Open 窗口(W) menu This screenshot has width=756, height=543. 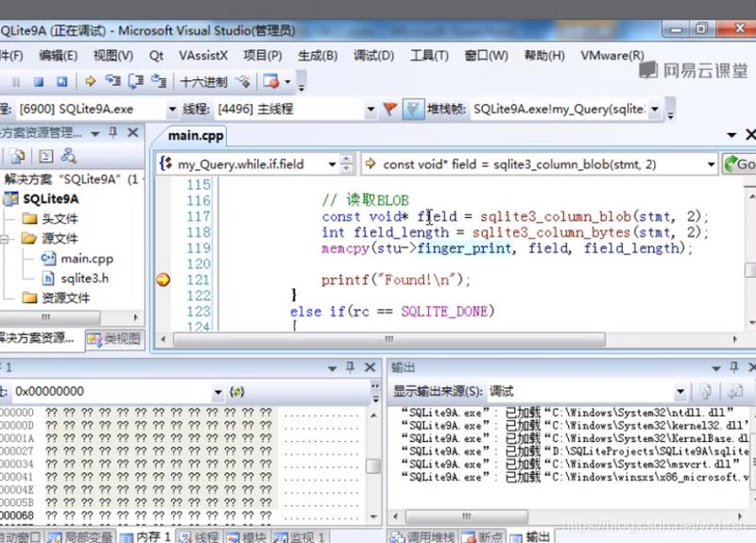(x=486, y=56)
